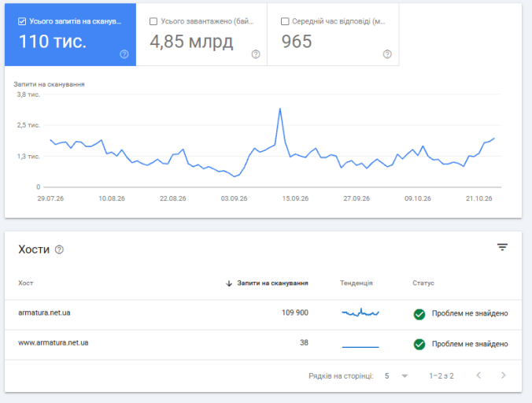Select the 965 response time card value
This screenshot has height=403, width=532.
click(x=297, y=42)
